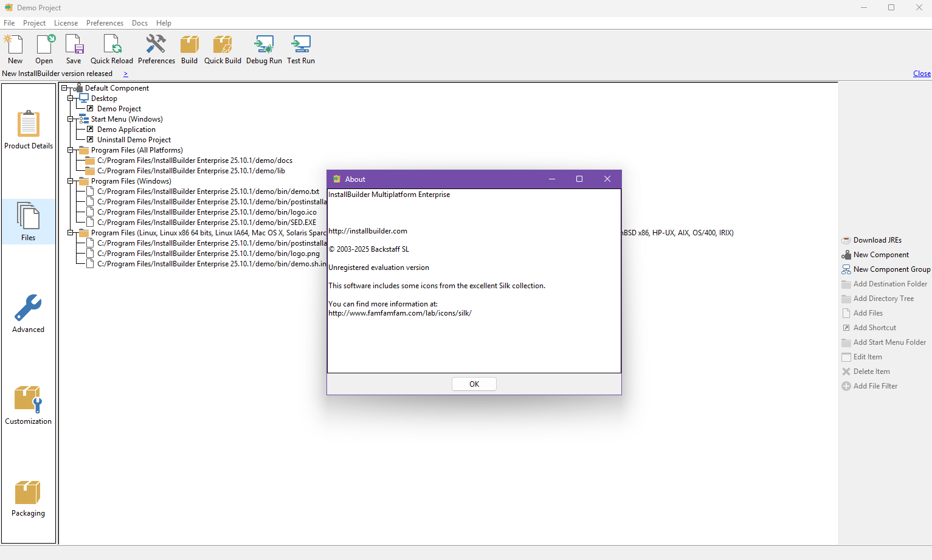Open the Packaging section in the sidebar
This screenshot has width=932, height=560.
[29, 498]
